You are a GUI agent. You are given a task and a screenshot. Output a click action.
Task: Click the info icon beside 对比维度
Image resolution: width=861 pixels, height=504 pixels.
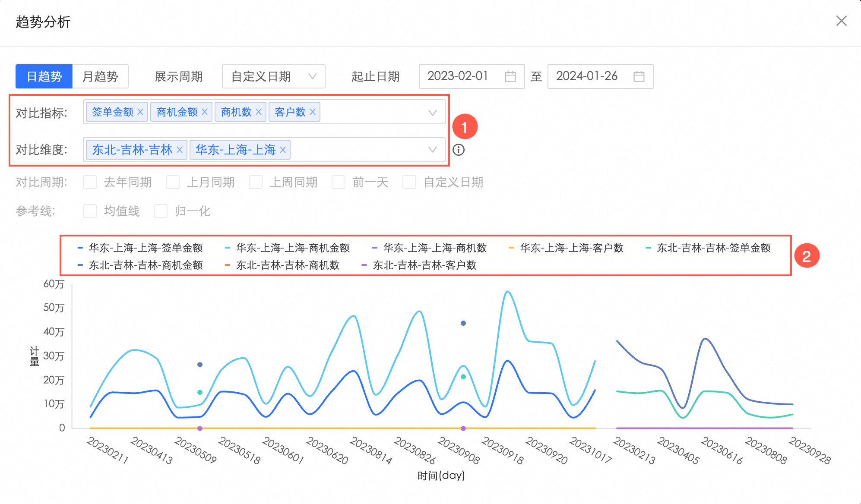(459, 150)
